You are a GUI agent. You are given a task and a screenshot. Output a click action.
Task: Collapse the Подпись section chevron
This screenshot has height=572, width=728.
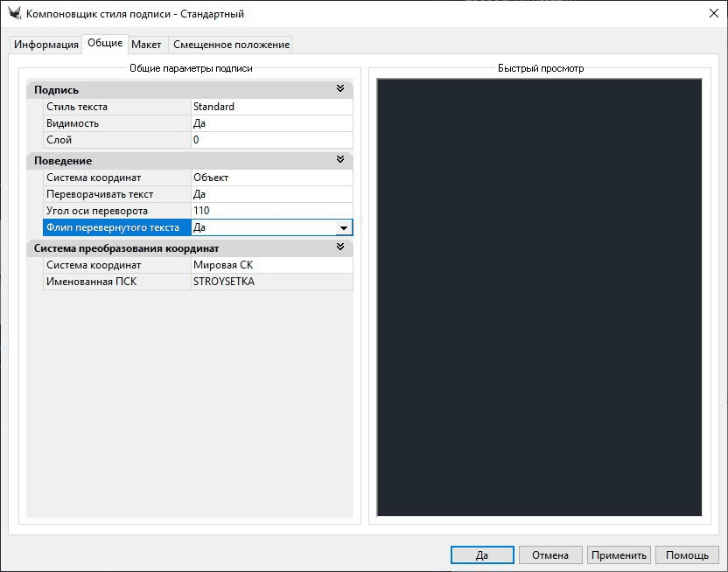click(340, 89)
